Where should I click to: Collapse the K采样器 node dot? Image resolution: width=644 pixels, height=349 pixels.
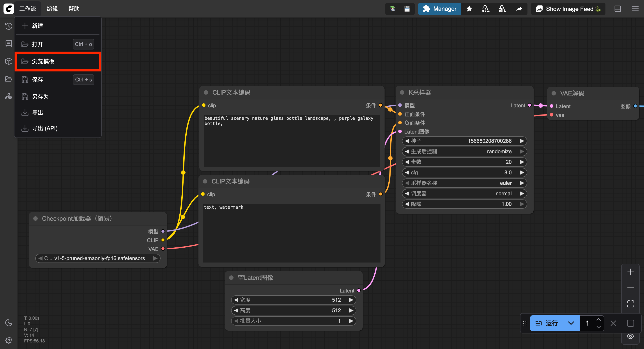402,92
